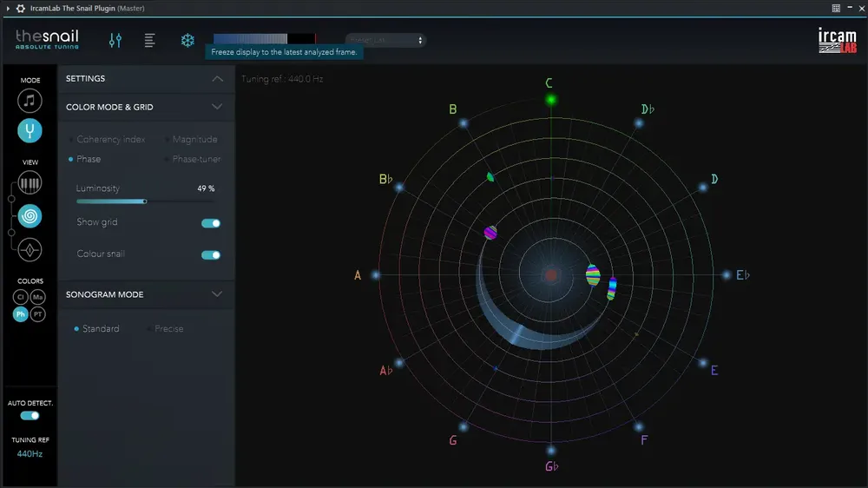This screenshot has width=868, height=488.
Task: Select PT phase-tuner color button
Action: 37,314
